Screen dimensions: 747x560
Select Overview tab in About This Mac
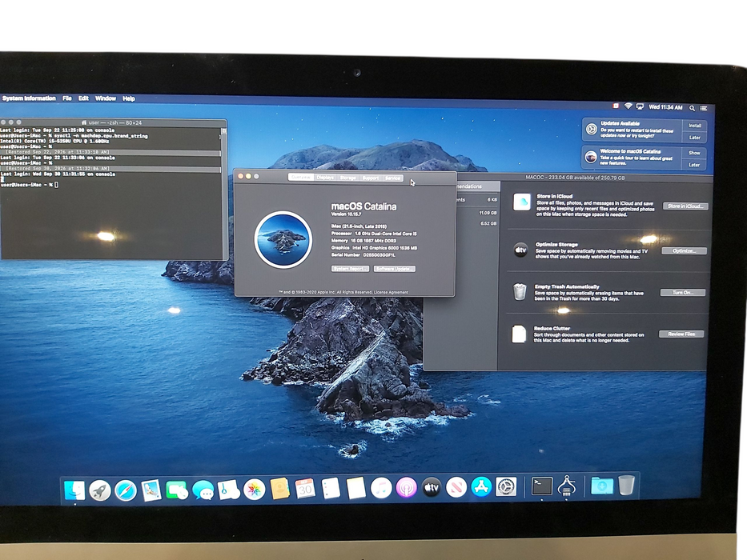300,177
